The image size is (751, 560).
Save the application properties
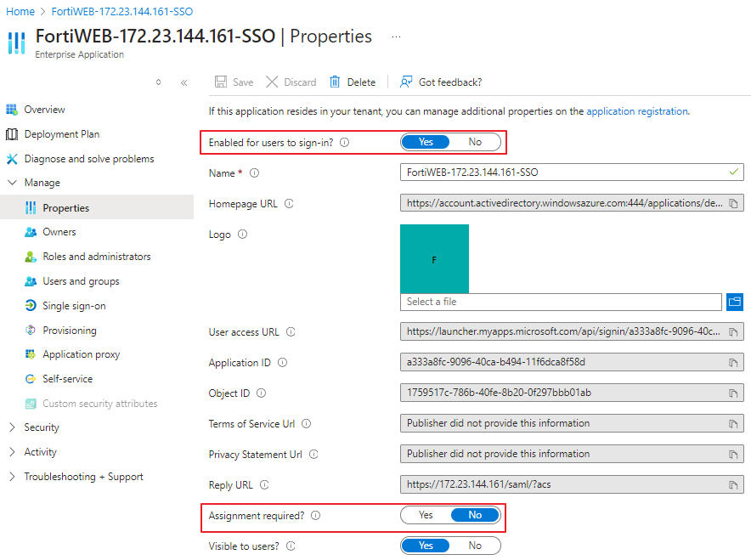click(x=233, y=82)
